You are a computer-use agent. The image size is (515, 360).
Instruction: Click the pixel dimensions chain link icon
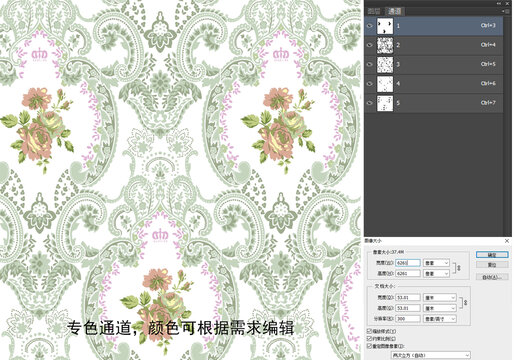click(x=459, y=268)
